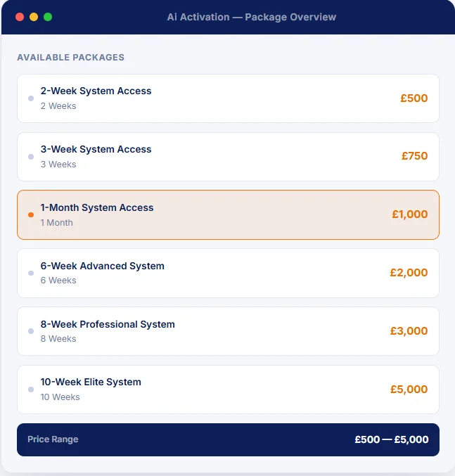Screen dimensions: 455x476
Task: Open the 10-Week Elite System title
Action: pos(91,382)
